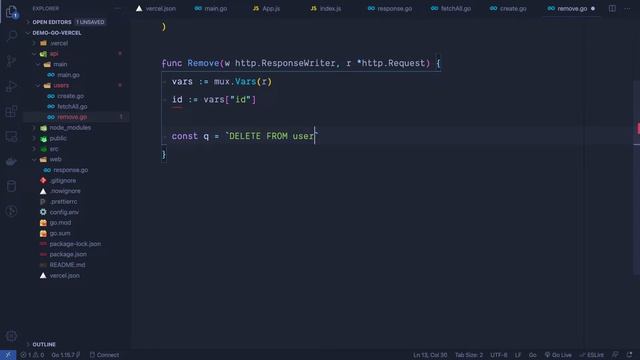Screen dimensions: 640x360
Task: Click ESLint status bar item
Action: tap(591, 355)
